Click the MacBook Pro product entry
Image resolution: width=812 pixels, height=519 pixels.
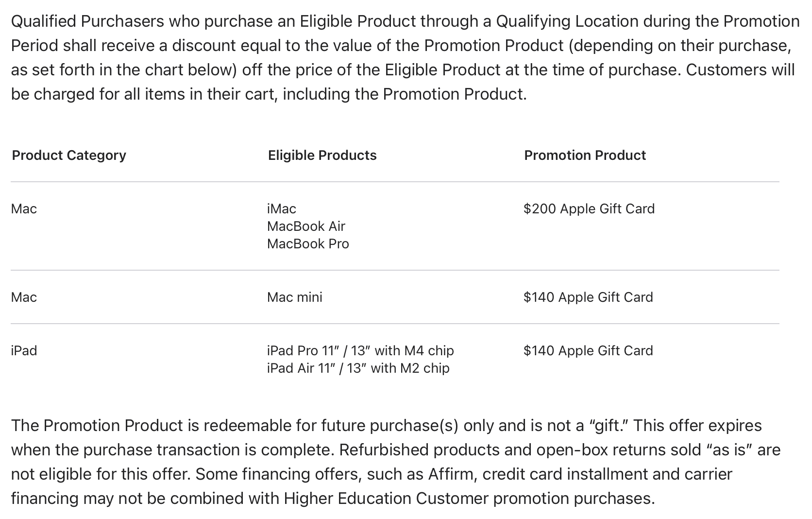(x=308, y=244)
